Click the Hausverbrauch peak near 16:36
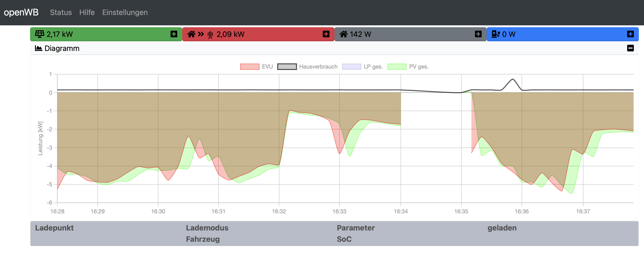 (512, 80)
